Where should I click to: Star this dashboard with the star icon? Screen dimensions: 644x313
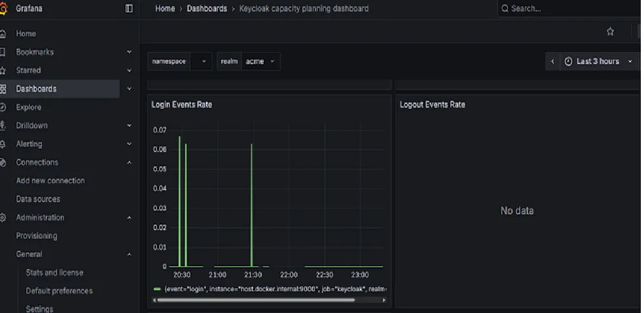pyautogui.click(x=610, y=31)
